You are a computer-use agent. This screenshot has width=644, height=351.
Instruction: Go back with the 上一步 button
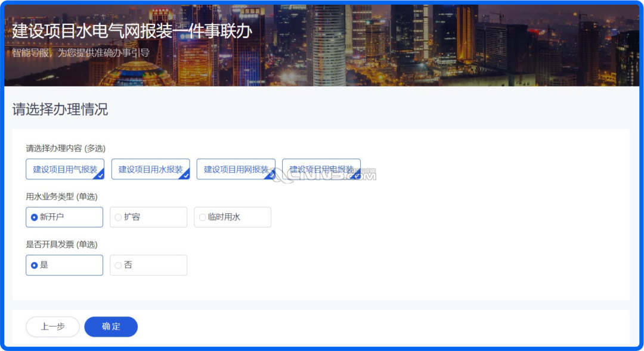pyautogui.click(x=52, y=327)
